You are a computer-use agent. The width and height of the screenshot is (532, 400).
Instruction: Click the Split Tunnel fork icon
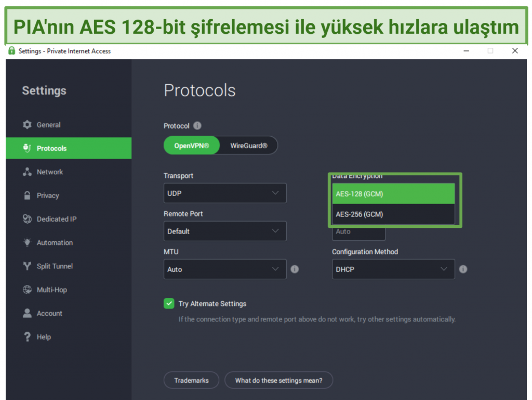(28, 266)
